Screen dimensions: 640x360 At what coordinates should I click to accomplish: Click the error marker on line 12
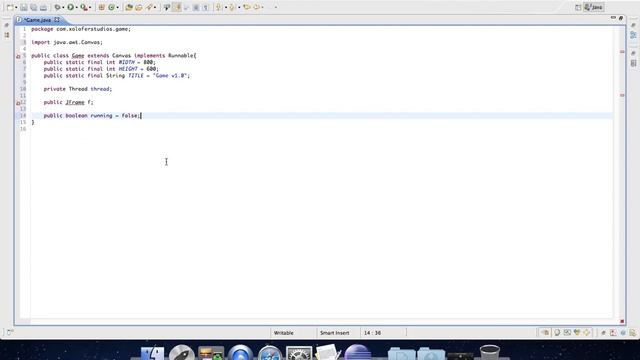(x=18, y=102)
